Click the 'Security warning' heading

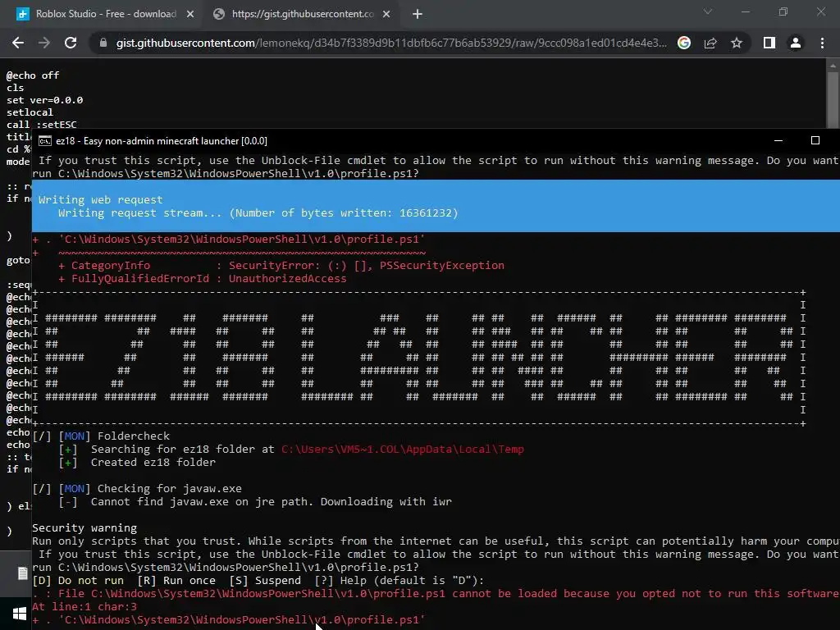[84, 528]
